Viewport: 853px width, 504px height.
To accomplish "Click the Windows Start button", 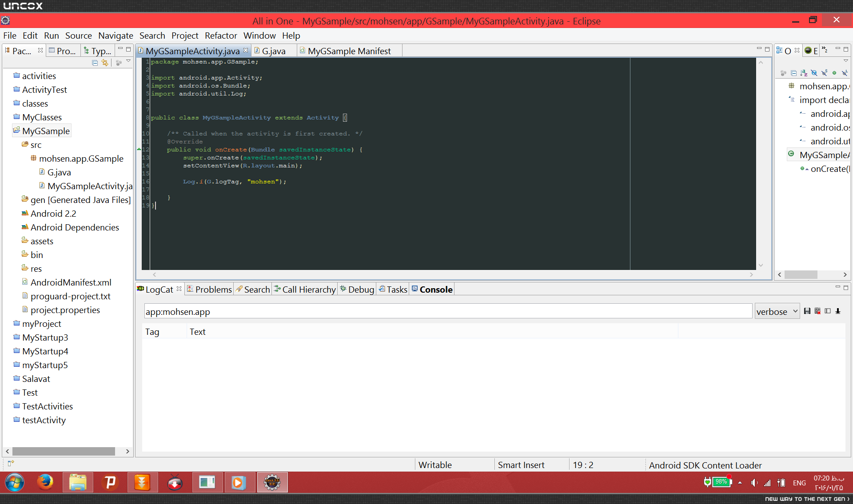I will [x=15, y=482].
